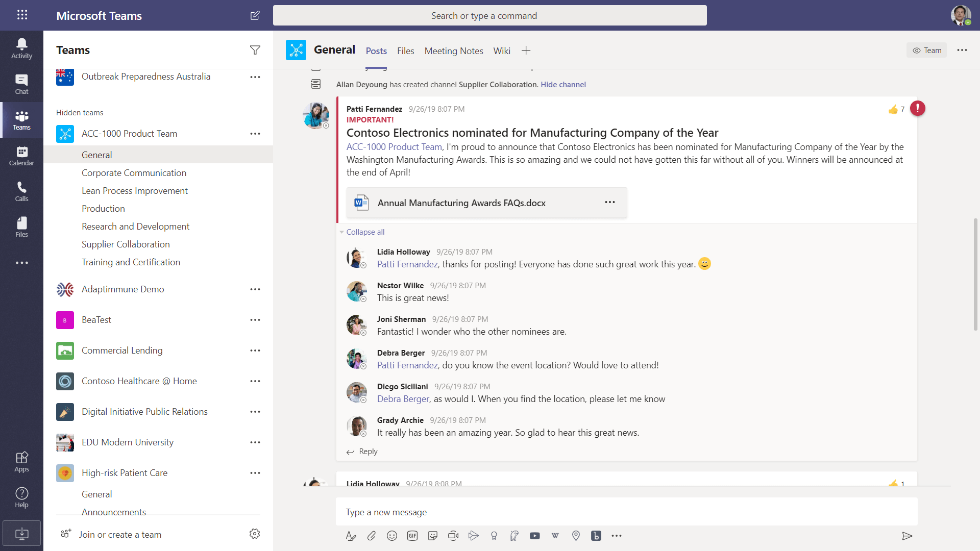
Task: Open more messaging extensions
Action: [x=617, y=536]
